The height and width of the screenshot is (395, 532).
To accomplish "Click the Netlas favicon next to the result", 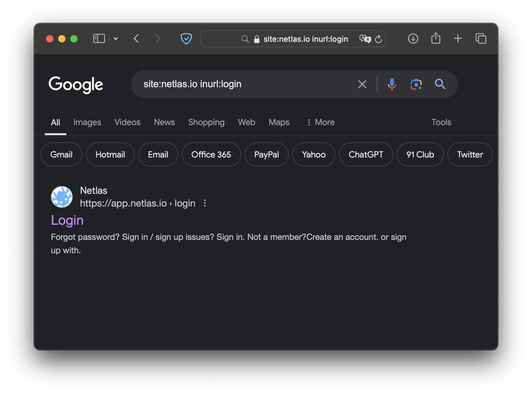I will 62,197.
